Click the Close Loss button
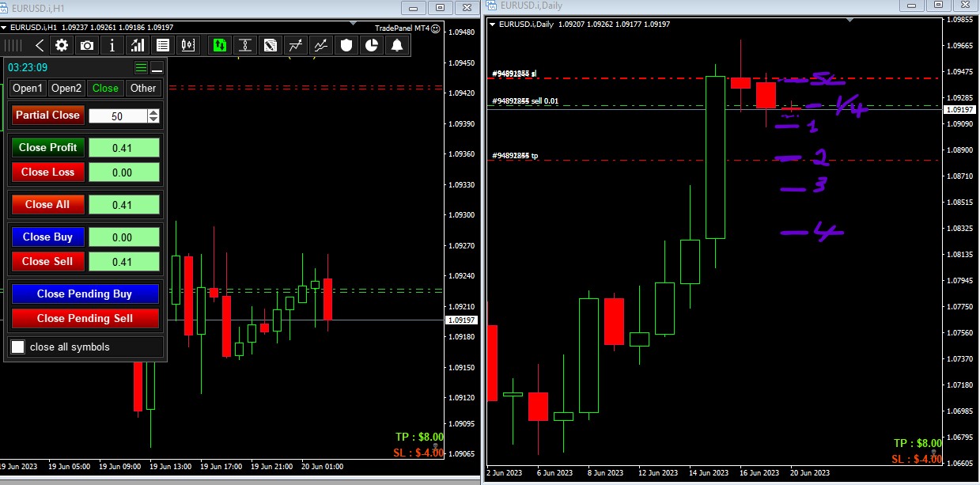Image resolution: width=980 pixels, height=485 pixels. (x=48, y=172)
